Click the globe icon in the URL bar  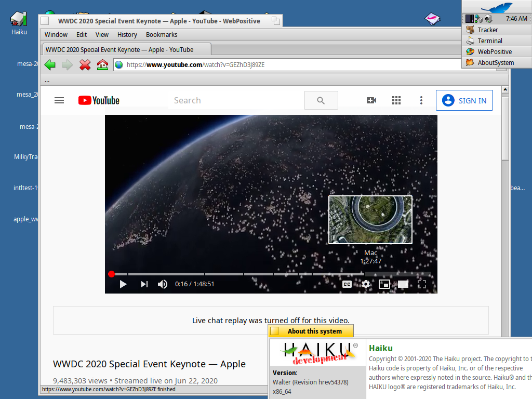pyautogui.click(x=119, y=64)
